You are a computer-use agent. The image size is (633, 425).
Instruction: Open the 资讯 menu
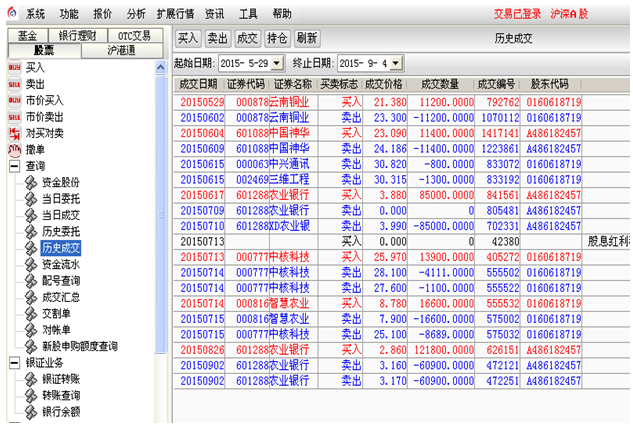(x=214, y=14)
